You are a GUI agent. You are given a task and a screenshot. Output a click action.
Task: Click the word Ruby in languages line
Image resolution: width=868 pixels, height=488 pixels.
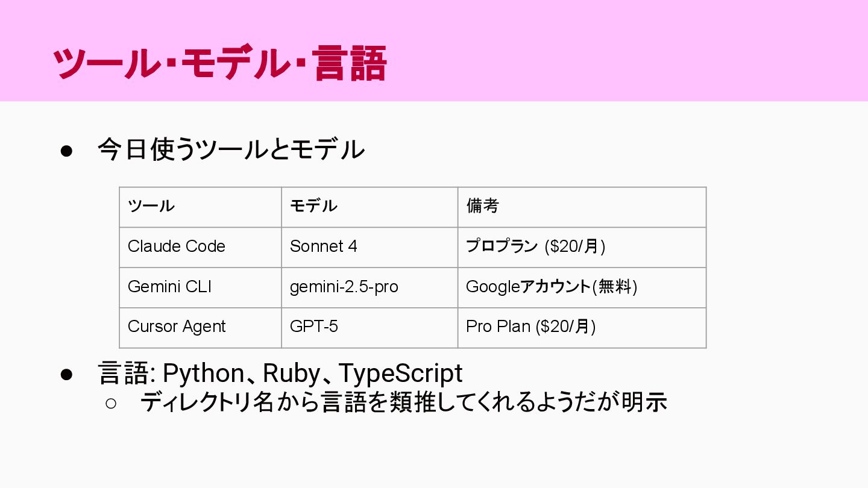click(291, 374)
